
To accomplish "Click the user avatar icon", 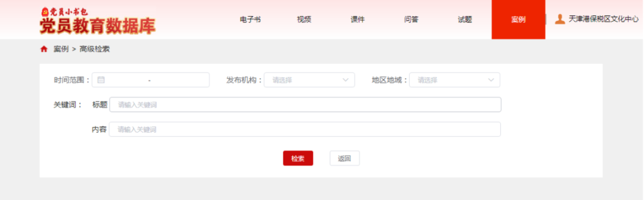I will [560, 19].
